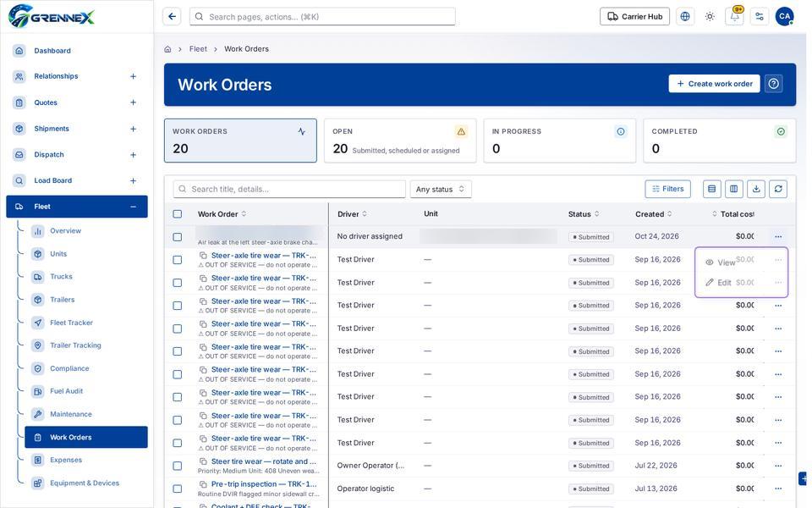The width and height of the screenshot is (812, 508).
Task: Click the help question-mark icon
Action: [x=774, y=84]
